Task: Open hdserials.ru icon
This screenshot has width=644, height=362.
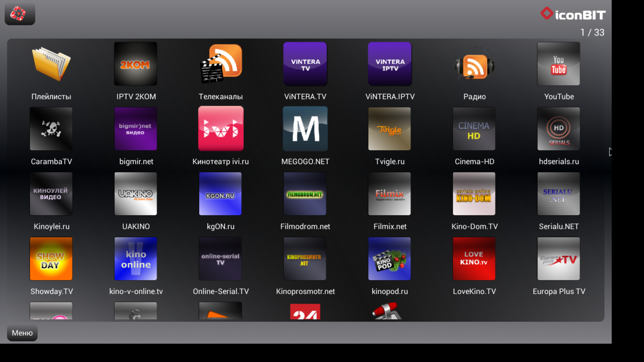Action: tap(559, 129)
